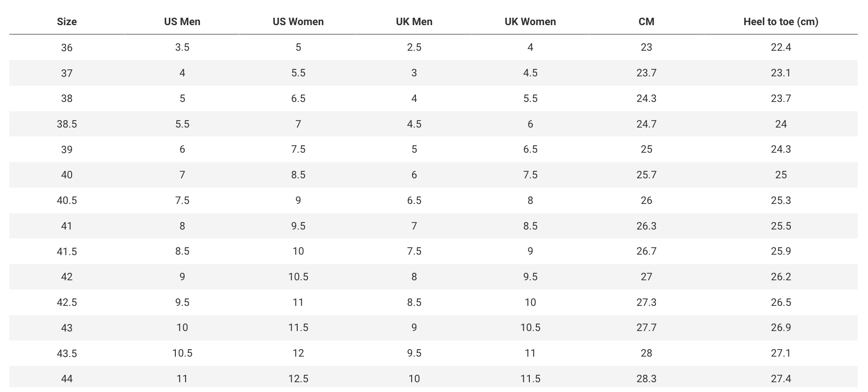Viewport: 868px width, 392px height.
Task: Click the "Size" column header
Action: click(x=67, y=21)
